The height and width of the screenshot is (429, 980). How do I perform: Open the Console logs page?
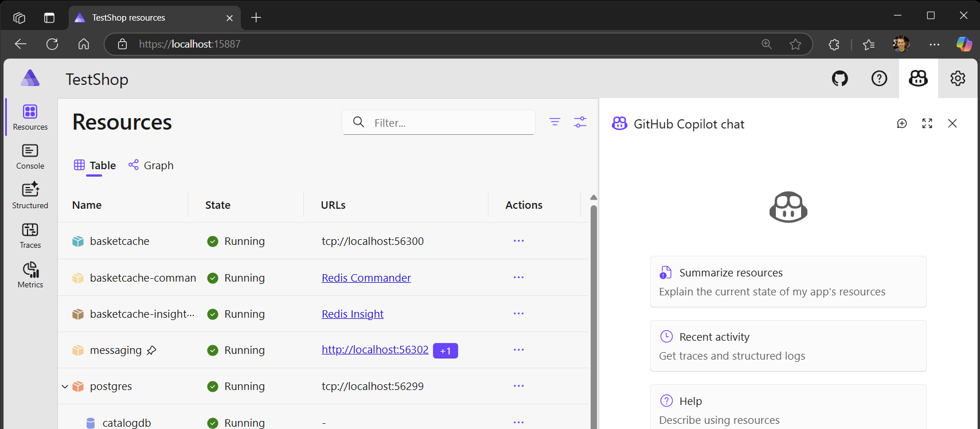coord(30,157)
